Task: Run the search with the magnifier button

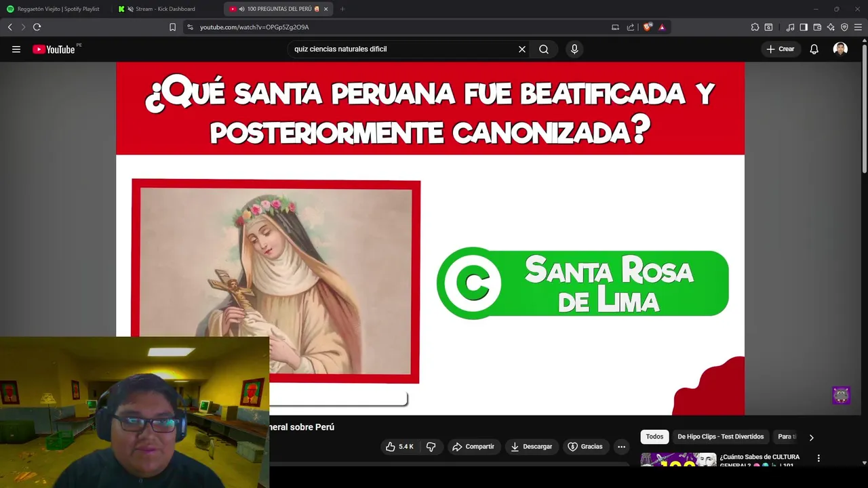Action: [544, 49]
